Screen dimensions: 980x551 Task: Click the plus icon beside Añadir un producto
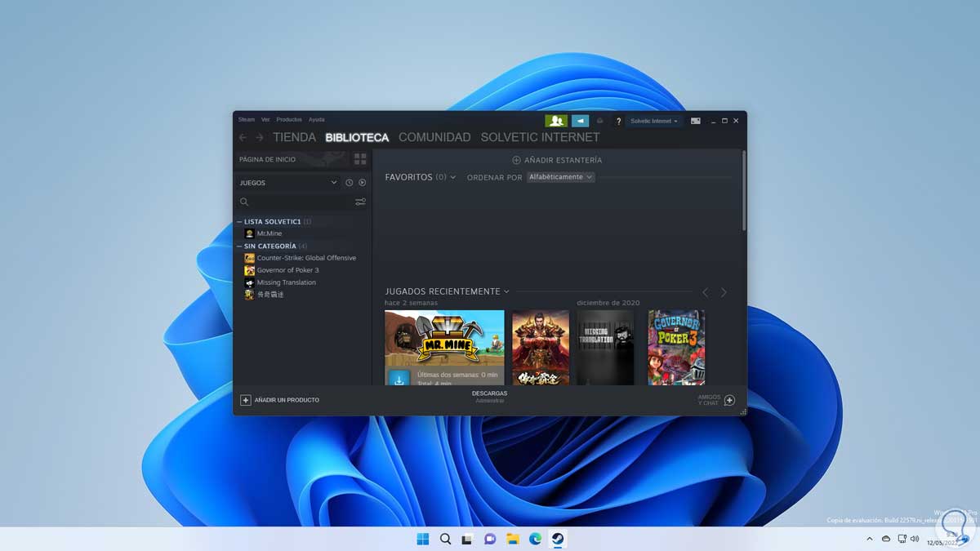(x=245, y=400)
